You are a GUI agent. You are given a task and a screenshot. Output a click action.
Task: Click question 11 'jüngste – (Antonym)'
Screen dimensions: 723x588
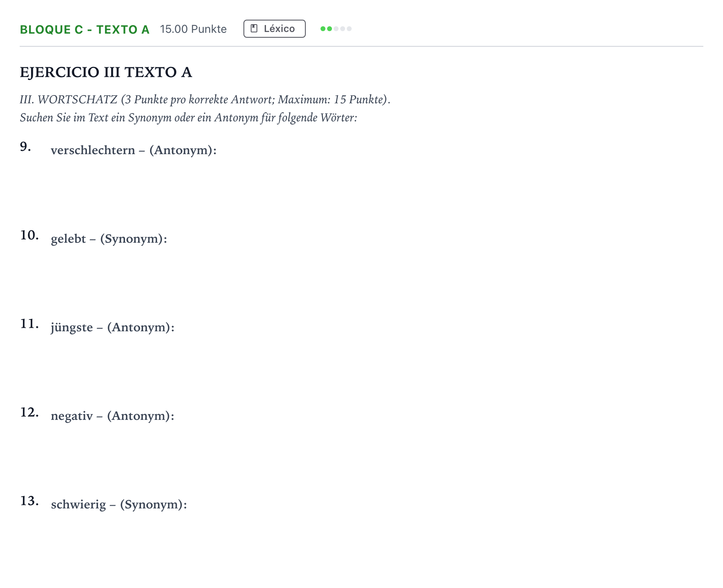[x=113, y=327]
